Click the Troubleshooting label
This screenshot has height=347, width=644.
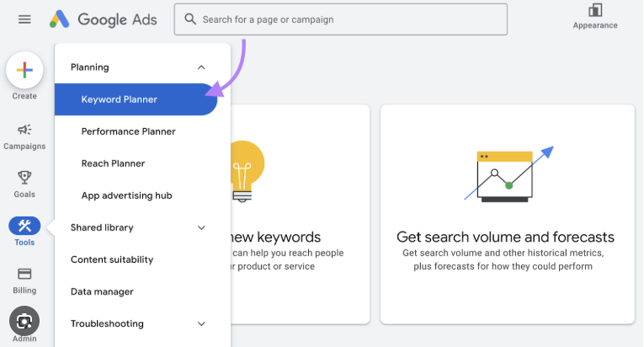tap(107, 324)
